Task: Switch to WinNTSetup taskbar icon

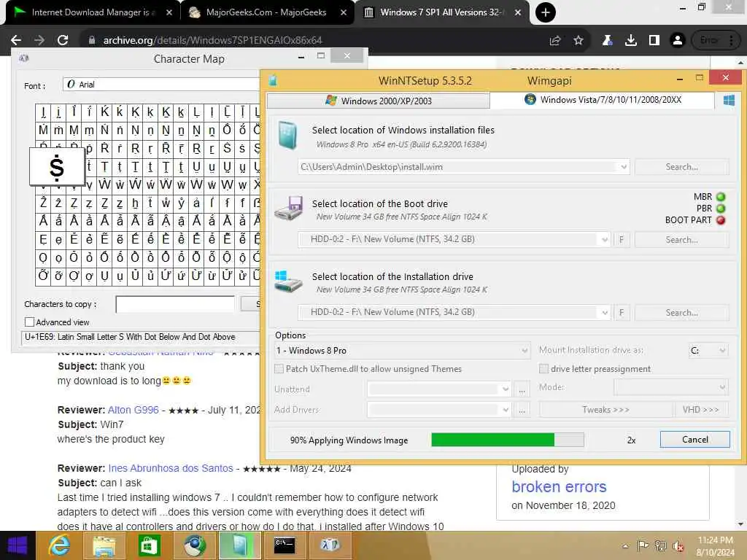Action: [239, 545]
